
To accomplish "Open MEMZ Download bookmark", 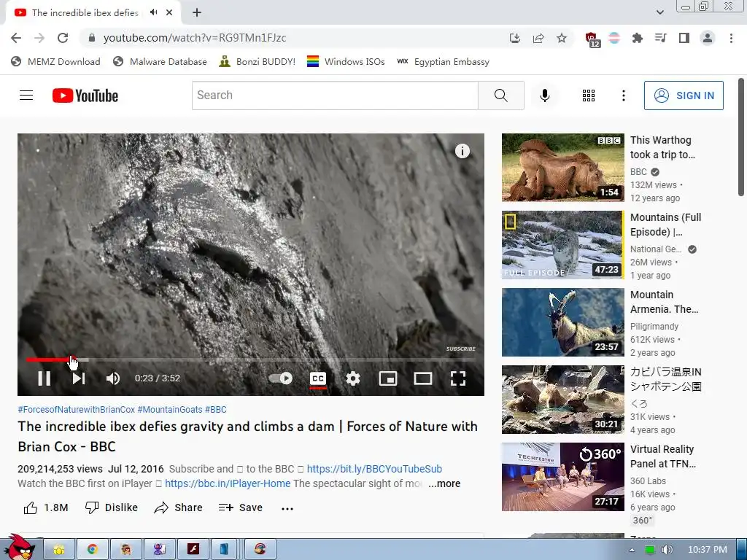I will [55, 62].
